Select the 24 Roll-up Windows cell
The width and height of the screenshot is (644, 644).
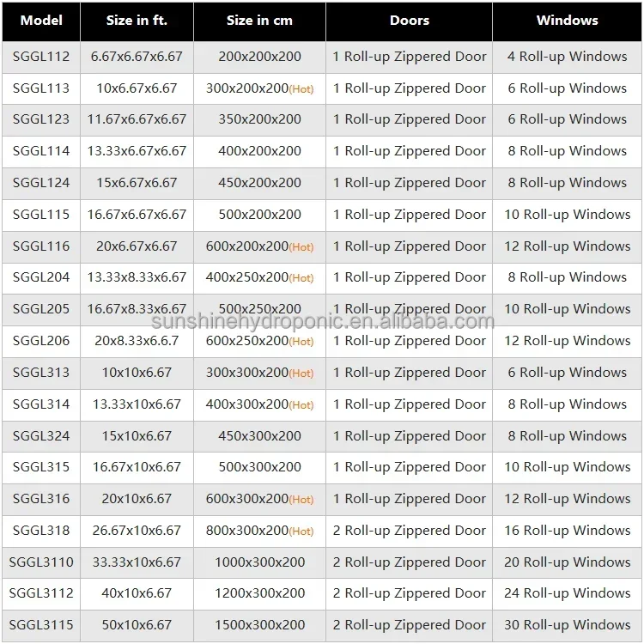[567, 594]
